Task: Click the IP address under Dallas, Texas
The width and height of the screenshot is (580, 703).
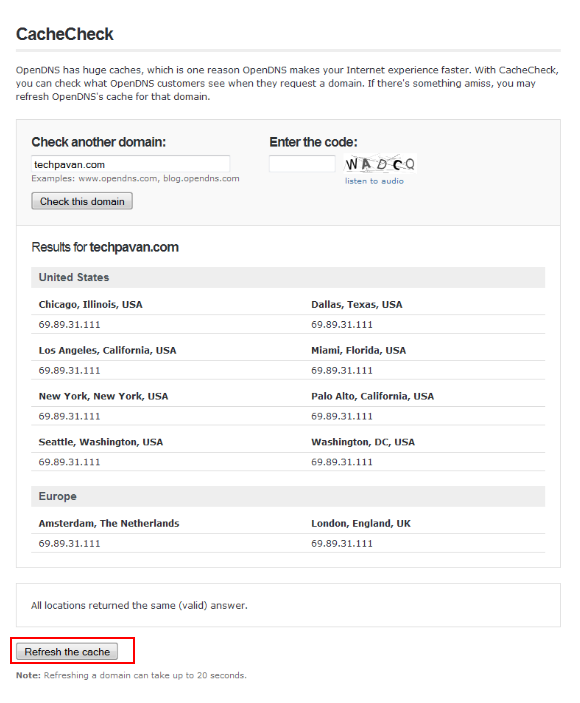Action: click(x=342, y=325)
